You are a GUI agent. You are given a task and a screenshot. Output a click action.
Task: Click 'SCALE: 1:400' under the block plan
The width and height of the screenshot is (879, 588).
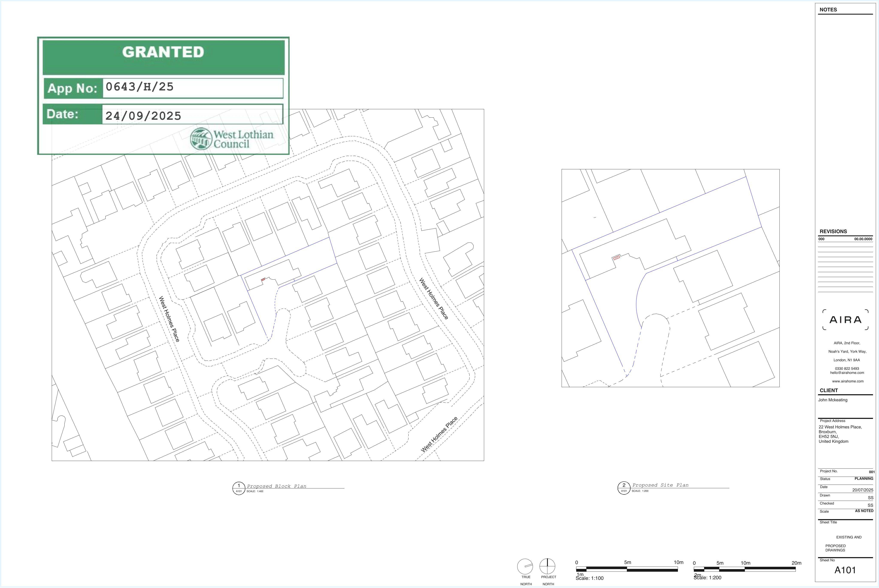coord(255,491)
